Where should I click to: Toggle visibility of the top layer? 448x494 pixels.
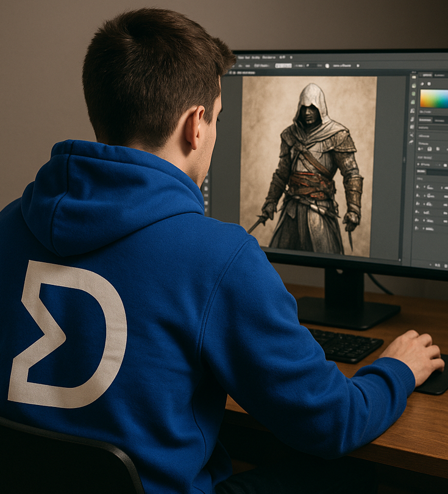click(418, 187)
